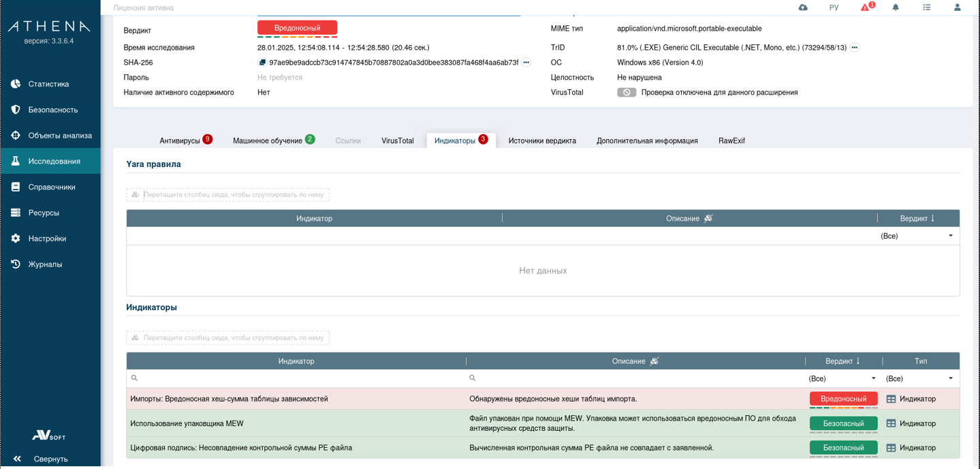The width and height of the screenshot is (980, 469).
Task: Open the Источники вердикта tab
Action: click(x=542, y=140)
